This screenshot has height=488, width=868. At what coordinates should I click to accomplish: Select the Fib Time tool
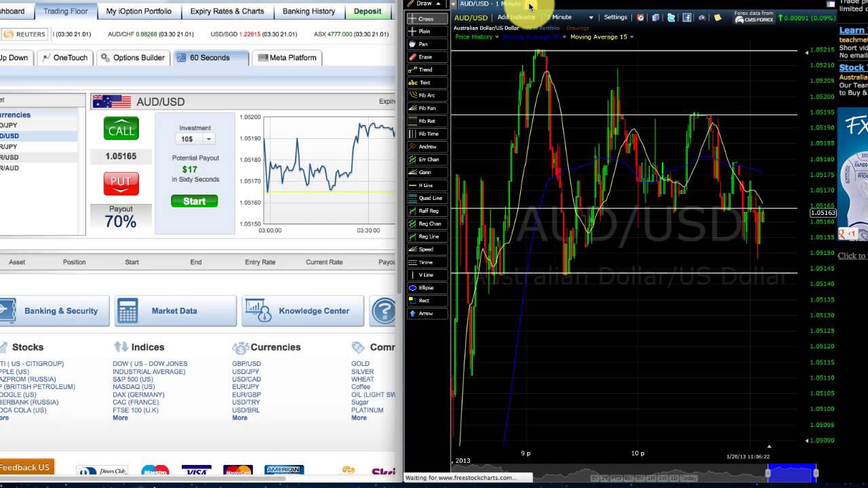point(427,134)
